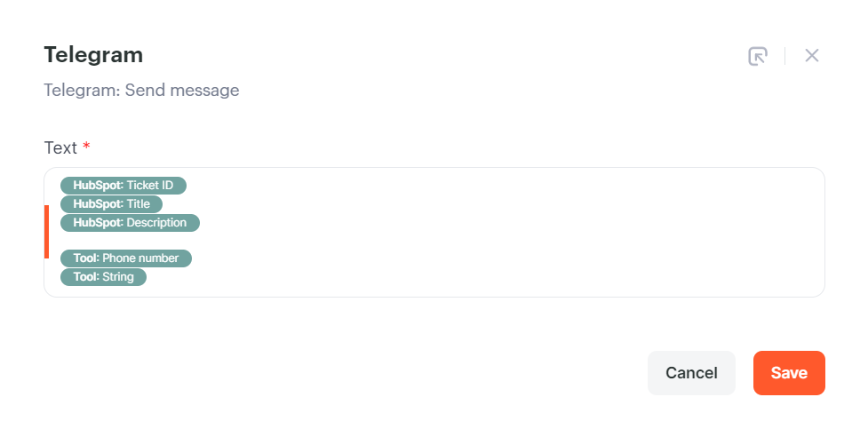Click the orange marker bar beside the text box
This screenshot has height=437, width=868.
46,232
